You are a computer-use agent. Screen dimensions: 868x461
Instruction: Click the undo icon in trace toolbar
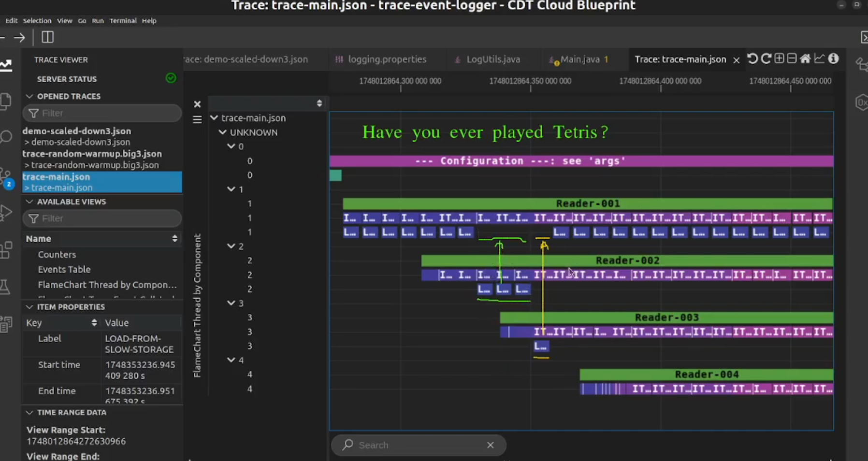752,59
